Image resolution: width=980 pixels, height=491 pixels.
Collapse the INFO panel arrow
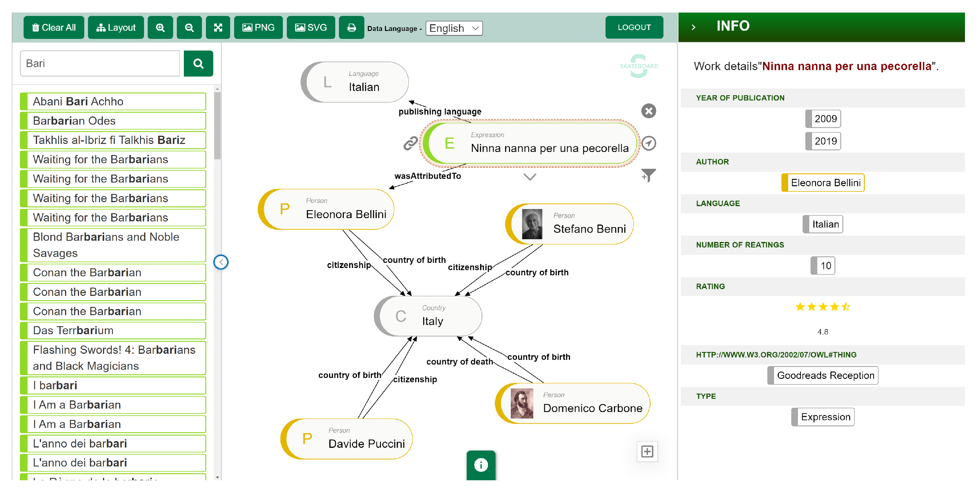pyautogui.click(x=693, y=27)
